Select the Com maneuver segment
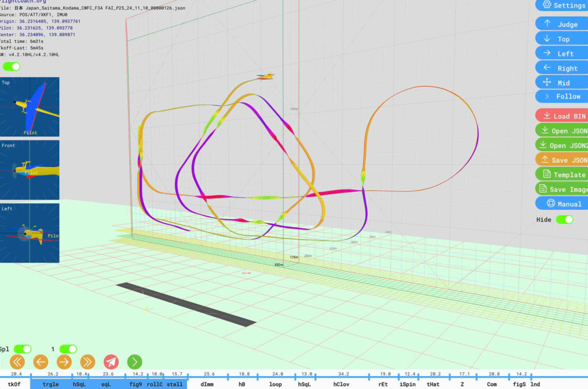Screen dimensions: 588x389 tap(492, 384)
